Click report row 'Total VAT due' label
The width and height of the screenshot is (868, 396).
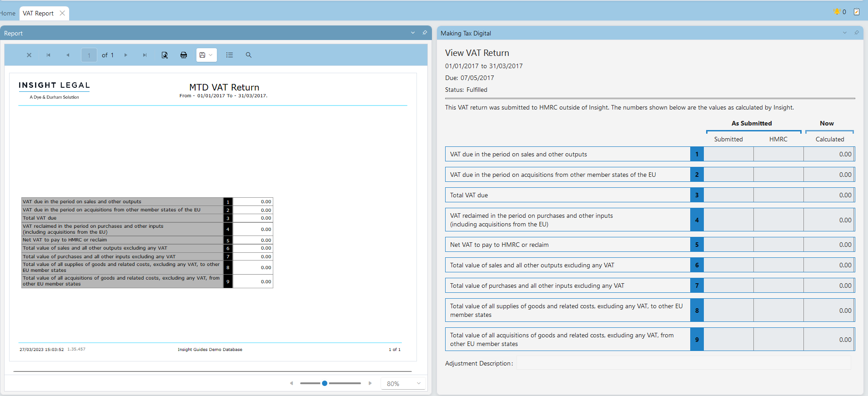point(40,218)
